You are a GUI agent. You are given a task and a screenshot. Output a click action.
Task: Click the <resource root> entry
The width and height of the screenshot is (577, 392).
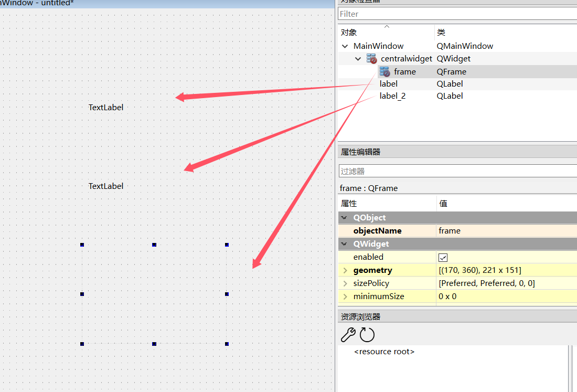(384, 352)
